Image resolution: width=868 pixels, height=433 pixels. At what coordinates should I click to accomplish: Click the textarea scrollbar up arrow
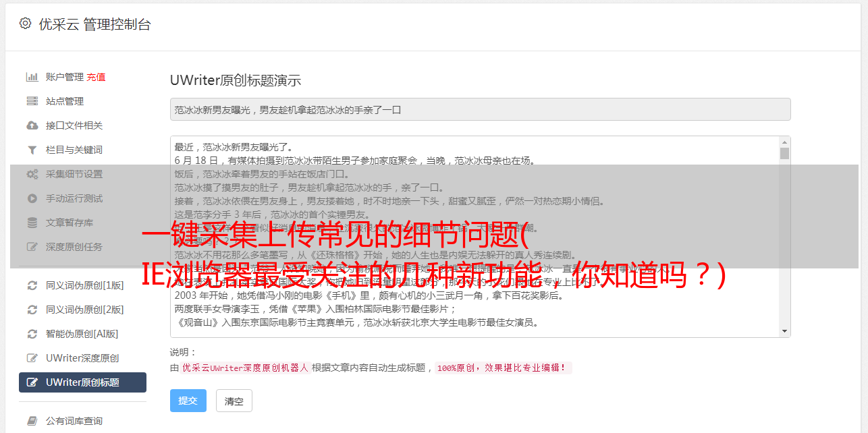[784, 142]
